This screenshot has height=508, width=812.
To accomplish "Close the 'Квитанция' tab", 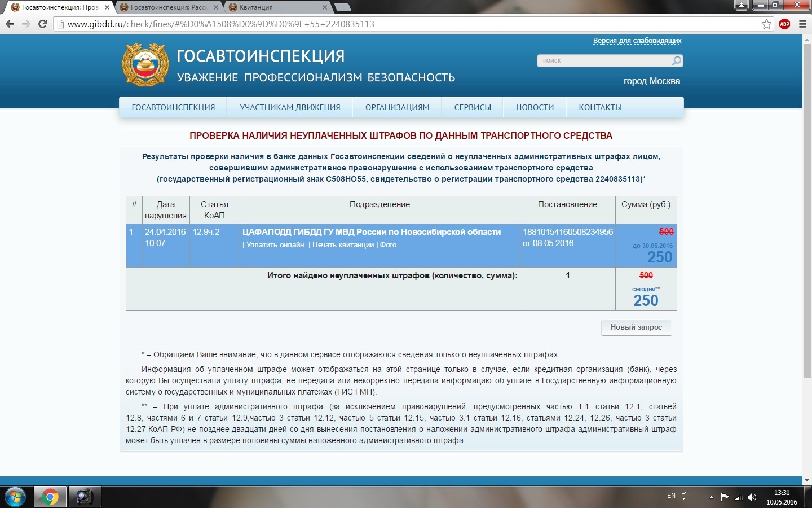I will pyautogui.click(x=325, y=7).
